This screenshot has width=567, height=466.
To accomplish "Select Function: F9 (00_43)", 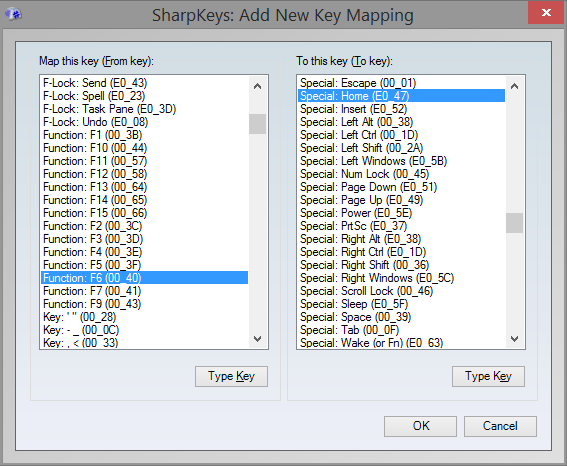I will coord(144,304).
